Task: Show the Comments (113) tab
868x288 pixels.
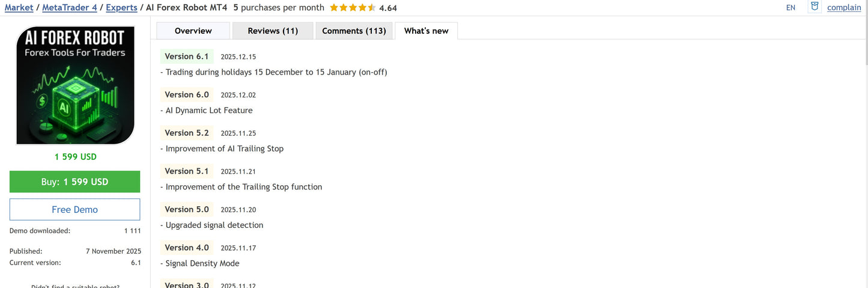Action: (x=354, y=31)
